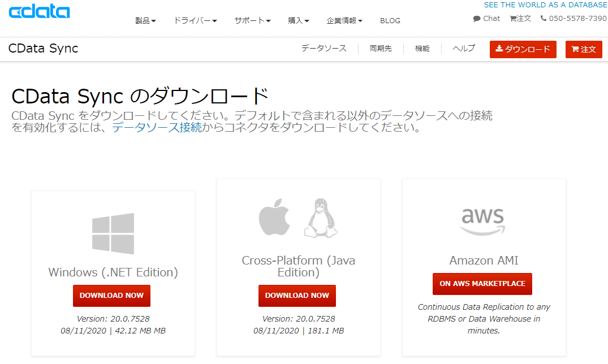Open the データソース tab
The image size is (608, 364).
click(324, 49)
